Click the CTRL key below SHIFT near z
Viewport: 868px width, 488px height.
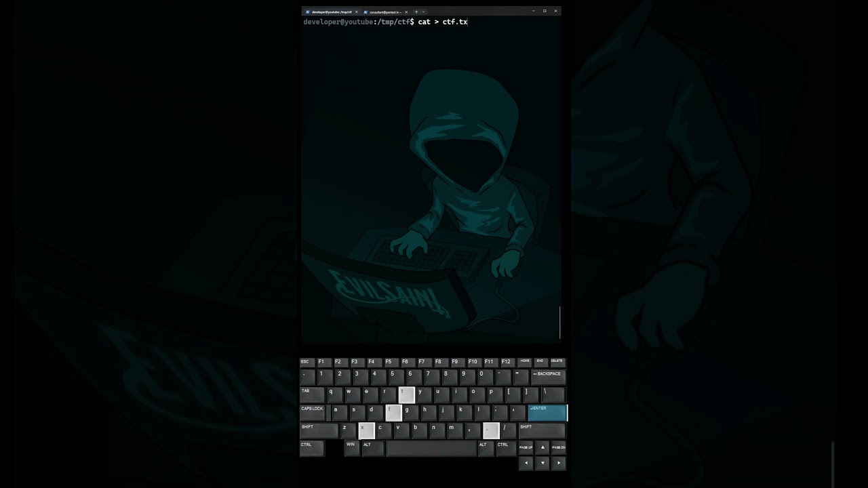312,448
